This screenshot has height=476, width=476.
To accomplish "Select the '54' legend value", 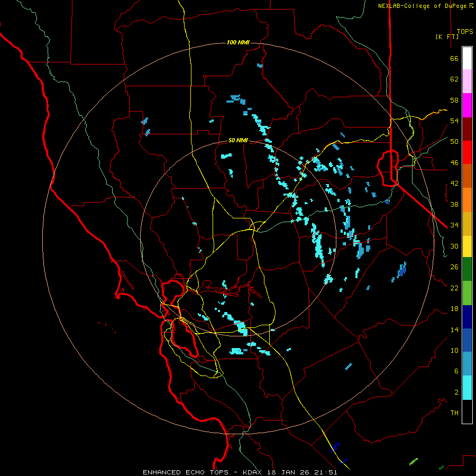I will (454, 121).
